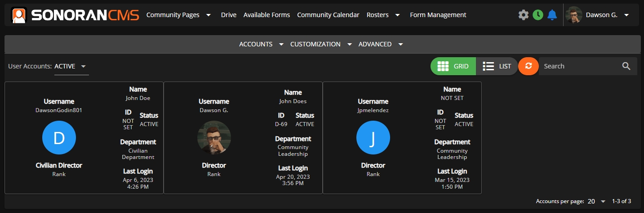Click the orange refresh icon

(x=529, y=66)
